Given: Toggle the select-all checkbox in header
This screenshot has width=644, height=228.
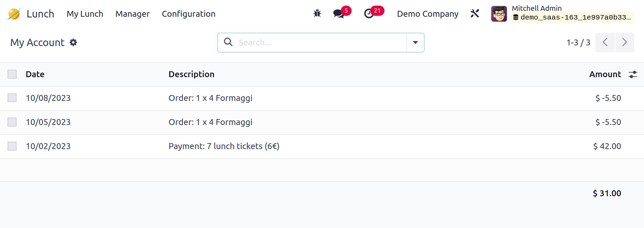Looking at the screenshot, I should coord(12,74).
